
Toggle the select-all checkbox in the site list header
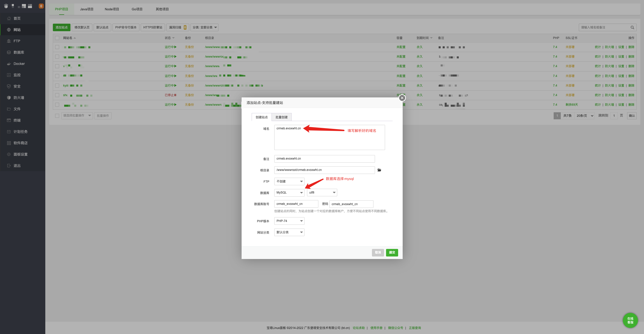pyautogui.click(x=57, y=38)
